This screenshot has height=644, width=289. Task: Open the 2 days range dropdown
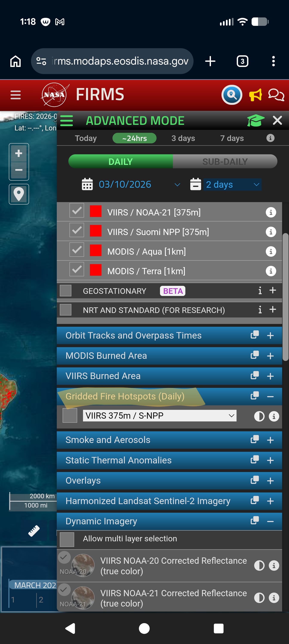pos(232,184)
